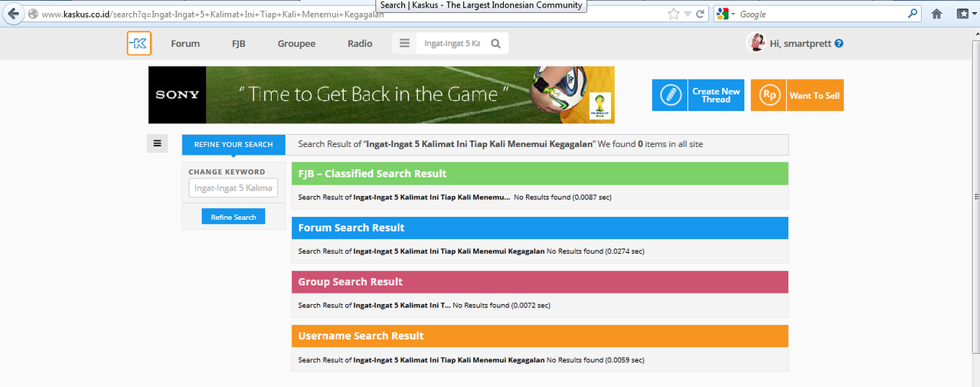Go back with the browser back arrow
Viewport: 980px width, 387px height.
tap(12, 14)
